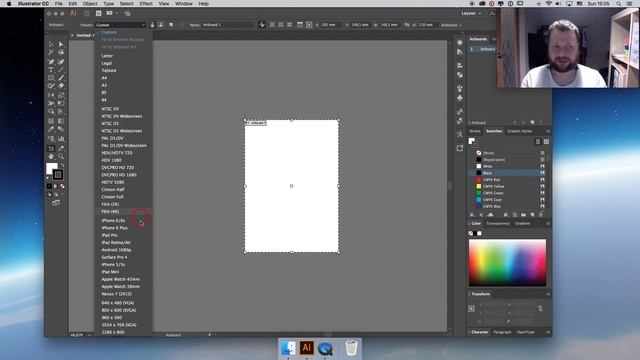This screenshot has height=360, width=640.
Task: Choose Surface Pro 4 preset
Action: click(114, 258)
